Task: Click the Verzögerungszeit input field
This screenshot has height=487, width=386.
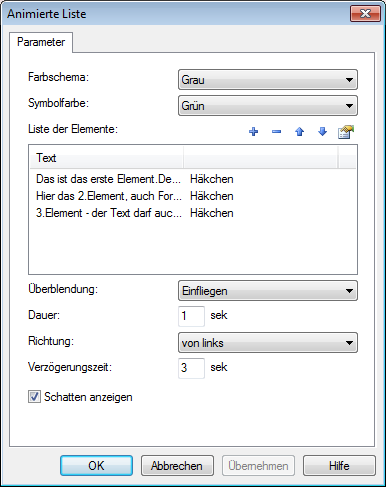Action: click(191, 368)
